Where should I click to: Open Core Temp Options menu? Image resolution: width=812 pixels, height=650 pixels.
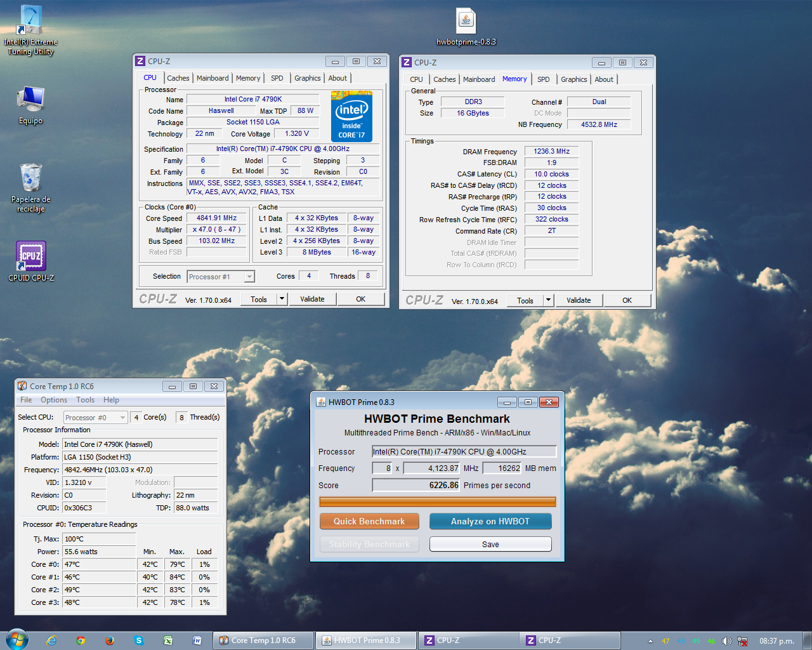click(54, 400)
